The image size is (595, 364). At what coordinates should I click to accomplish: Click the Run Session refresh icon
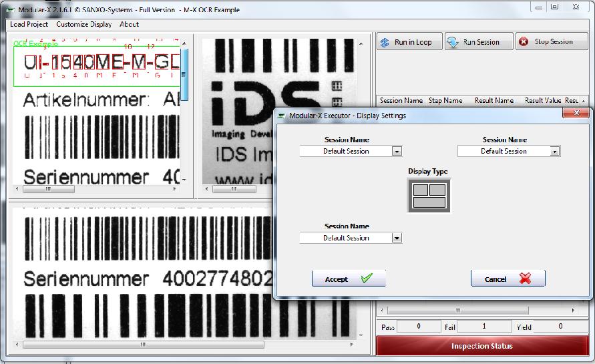[452, 42]
